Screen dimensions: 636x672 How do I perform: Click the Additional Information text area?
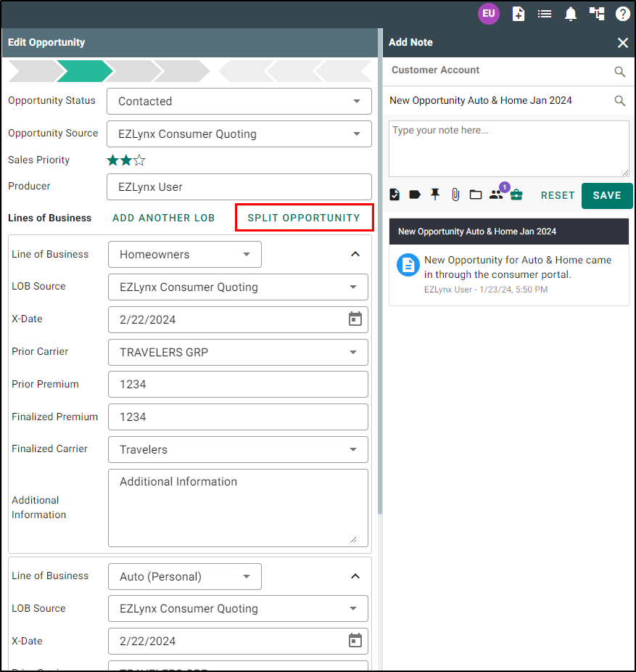coord(238,508)
